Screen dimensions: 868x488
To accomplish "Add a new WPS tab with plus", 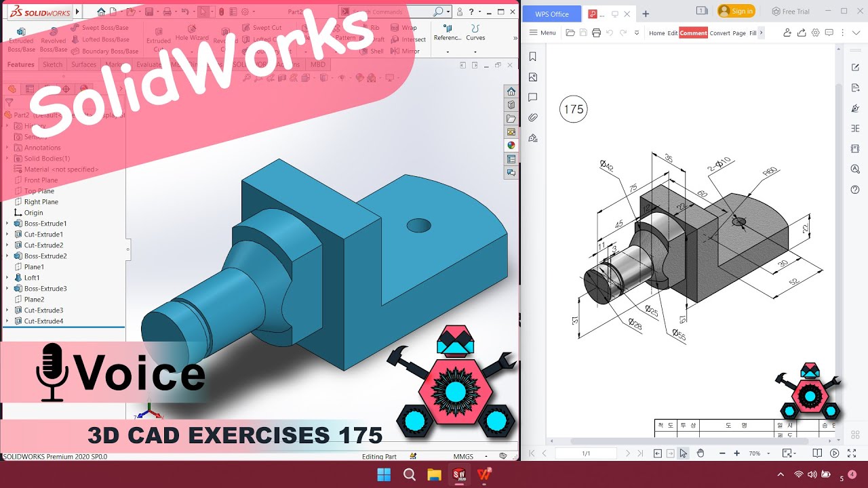I will tap(646, 14).
